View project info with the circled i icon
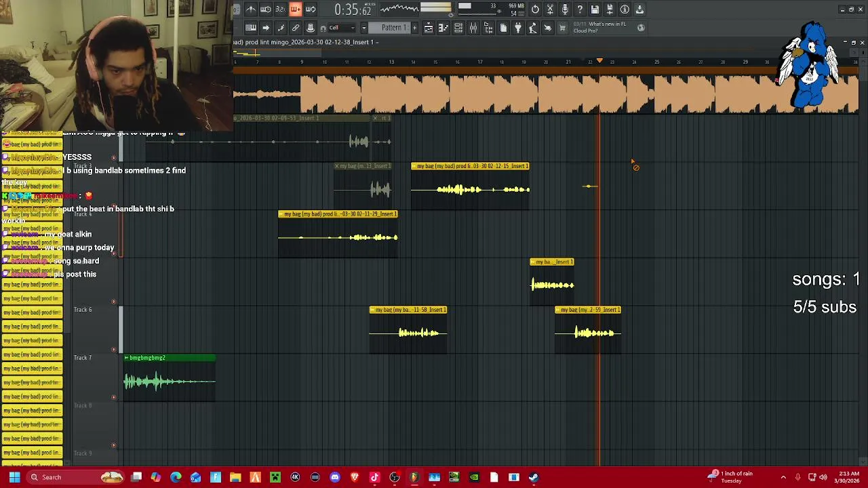The height and width of the screenshot is (488, 868). 625,9
